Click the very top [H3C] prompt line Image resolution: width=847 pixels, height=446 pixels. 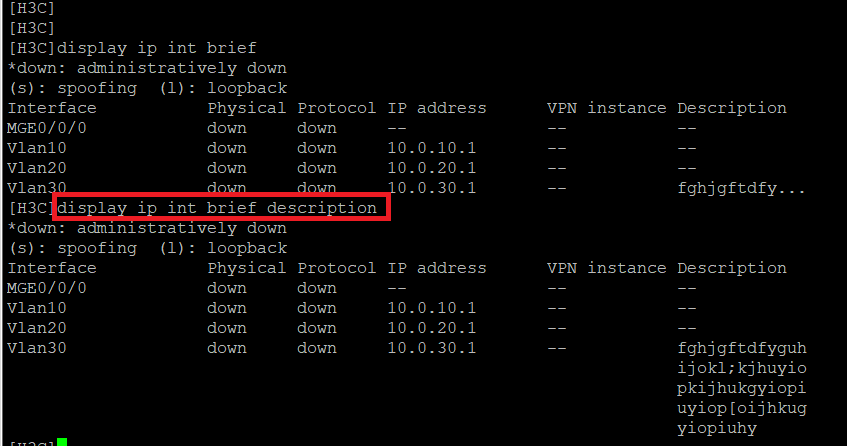tap(31, 8)
